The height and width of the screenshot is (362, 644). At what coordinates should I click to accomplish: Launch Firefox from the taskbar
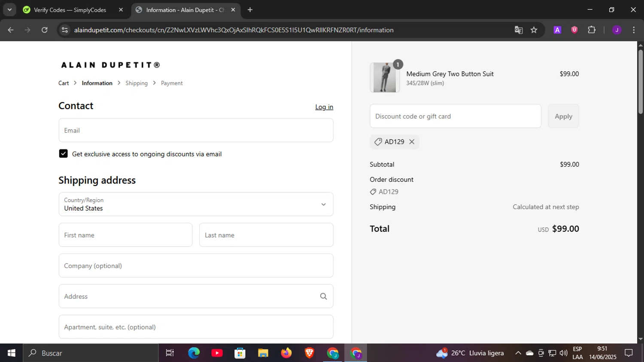coord(286,353)
